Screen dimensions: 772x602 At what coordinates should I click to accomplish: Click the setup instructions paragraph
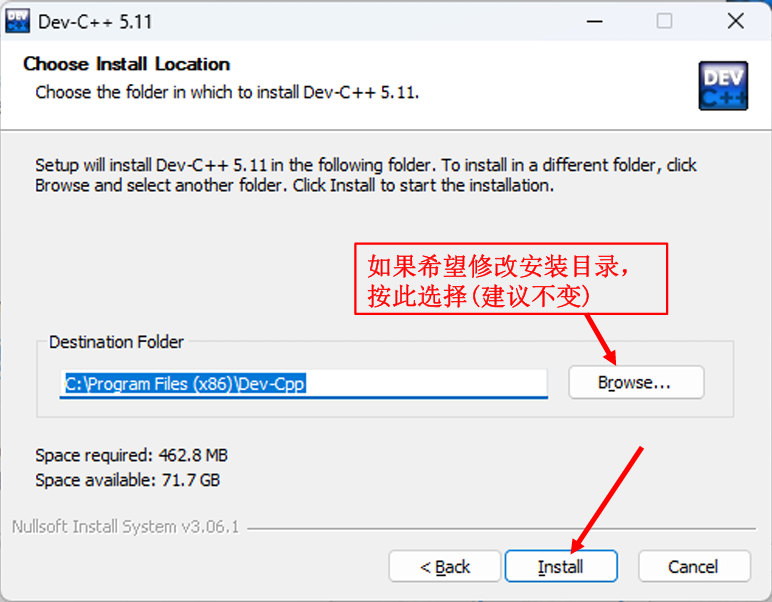pos(366,175)
